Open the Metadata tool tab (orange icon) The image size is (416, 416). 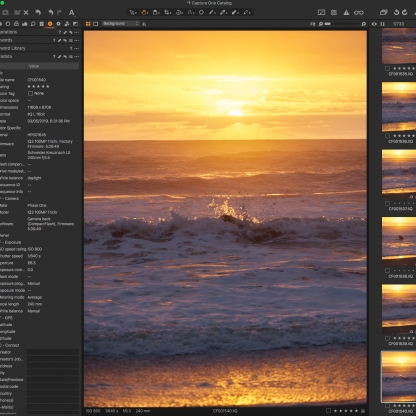point(50,24)
